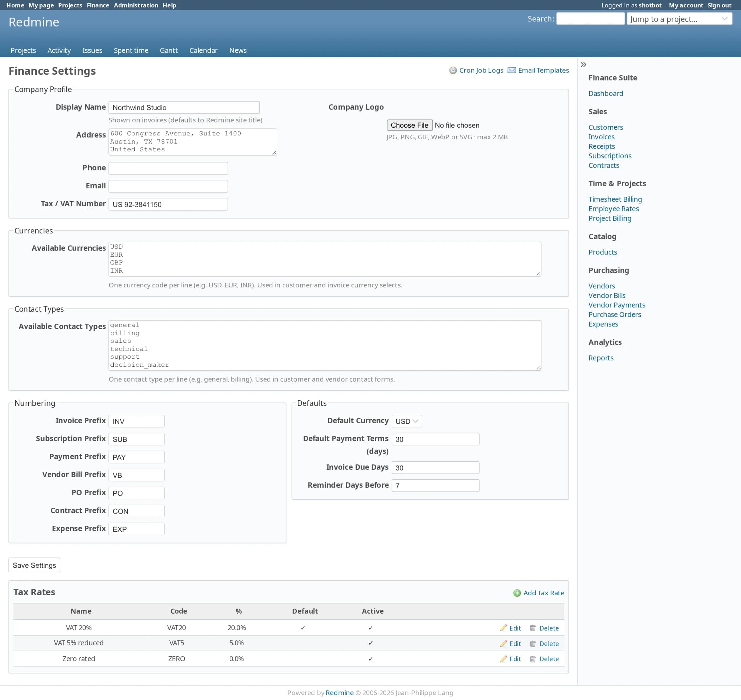Open the Default Currency USD dropdown
This screenshot has width=741, height=700.
point(406,421)
